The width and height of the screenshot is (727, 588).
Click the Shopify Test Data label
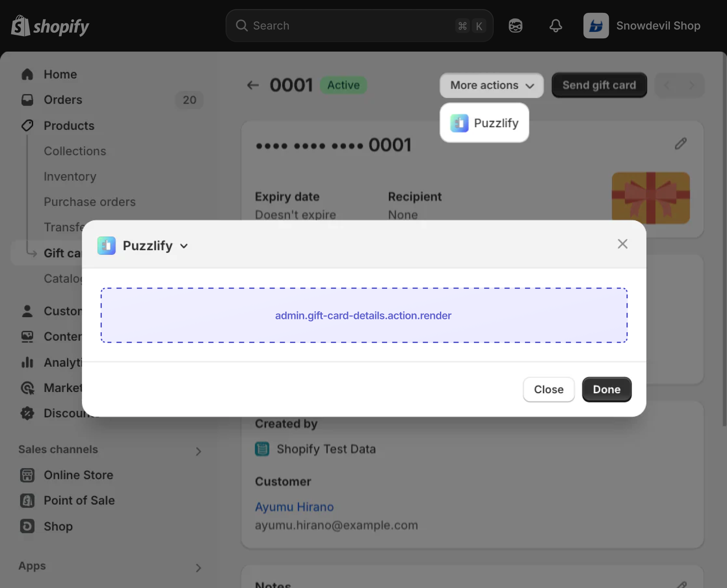click(x=326, y=449)
